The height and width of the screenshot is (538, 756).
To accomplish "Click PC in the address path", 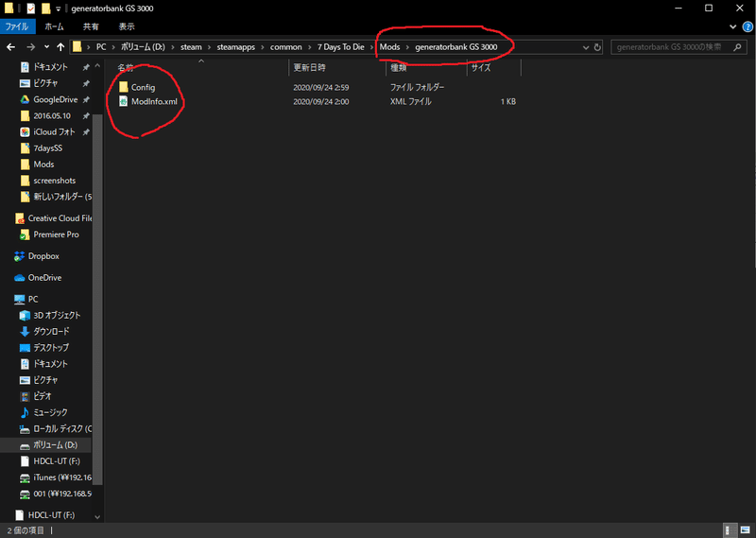I will pyautogui.click(x=101, y=47).
